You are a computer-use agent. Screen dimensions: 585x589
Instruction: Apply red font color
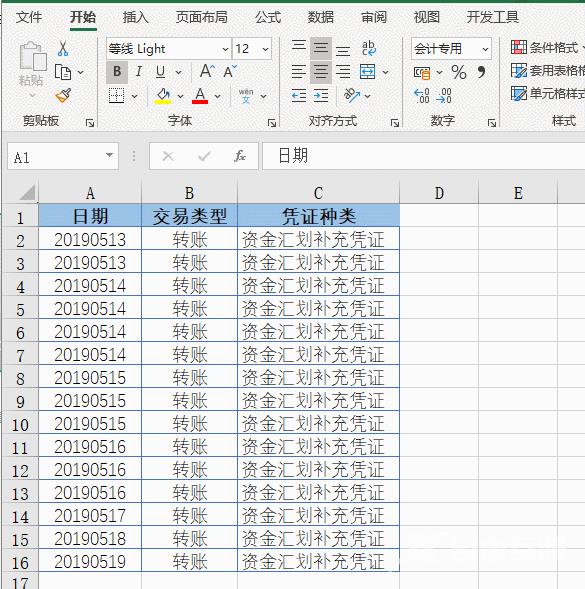tap(200, 95)
